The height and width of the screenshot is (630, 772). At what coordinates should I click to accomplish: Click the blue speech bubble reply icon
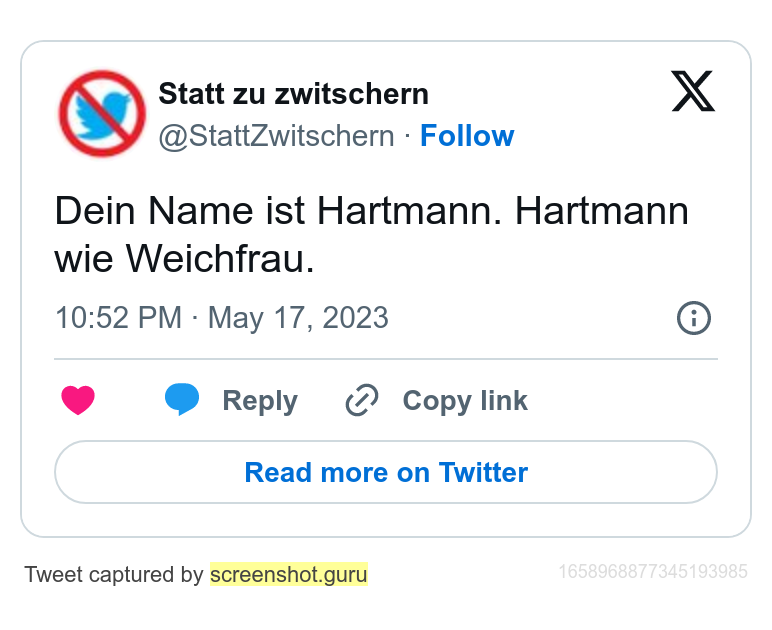182,399
